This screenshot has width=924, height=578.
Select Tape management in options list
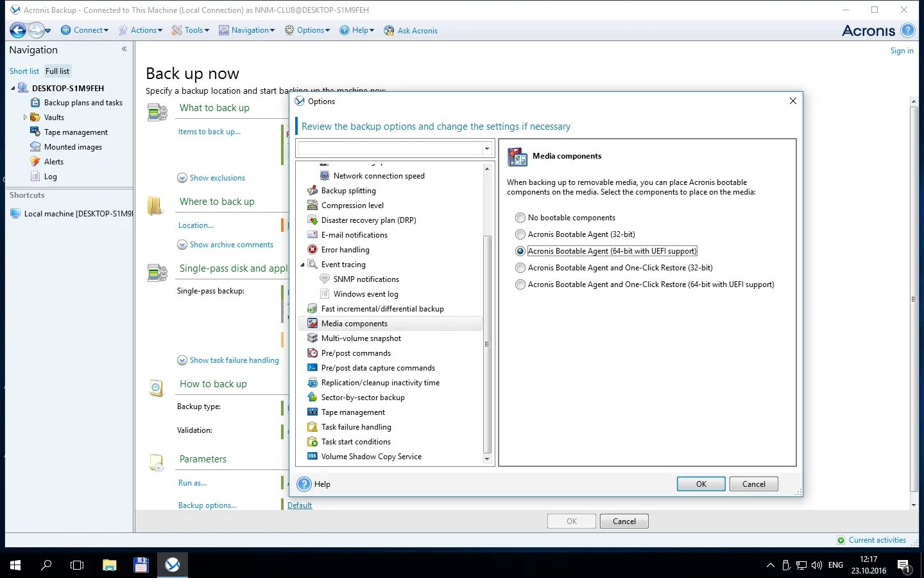[x=353, y=412]
